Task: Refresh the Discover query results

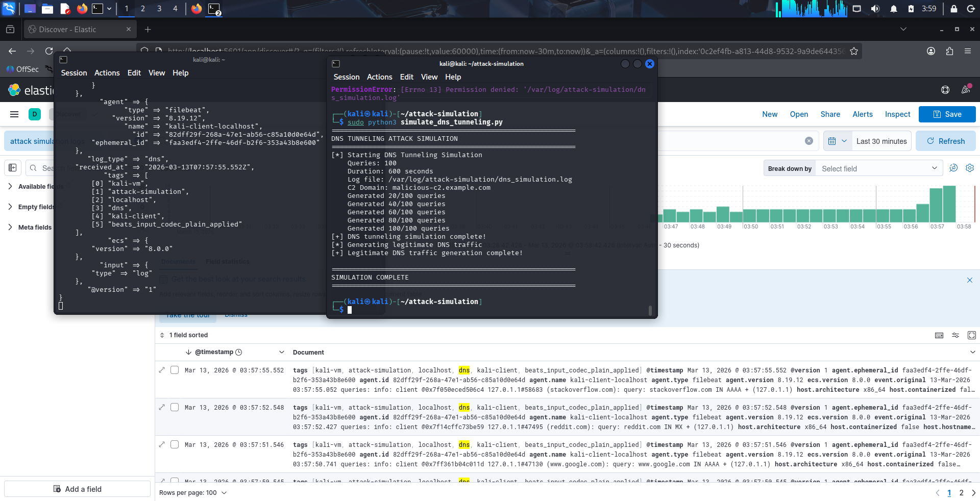Action: pos(946,141)
